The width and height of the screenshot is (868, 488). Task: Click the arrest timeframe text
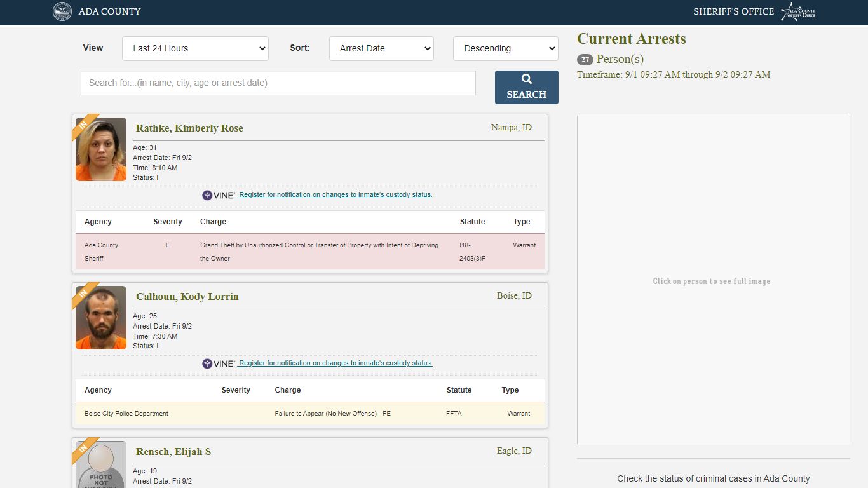pos(674,74)
